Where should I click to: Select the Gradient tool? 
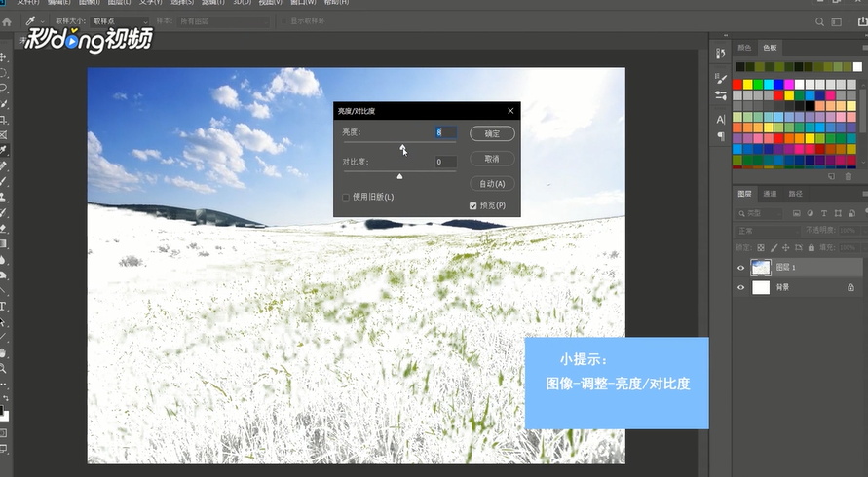click(3, 243)
